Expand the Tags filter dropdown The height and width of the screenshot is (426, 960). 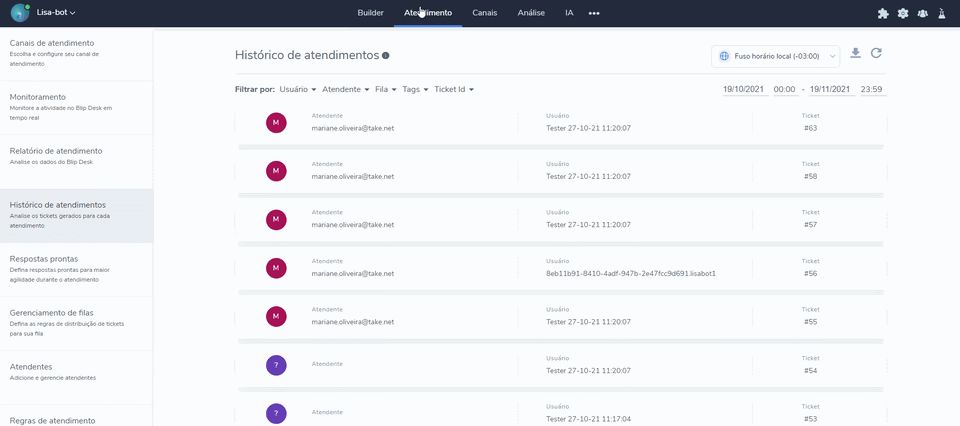[416, 89]
